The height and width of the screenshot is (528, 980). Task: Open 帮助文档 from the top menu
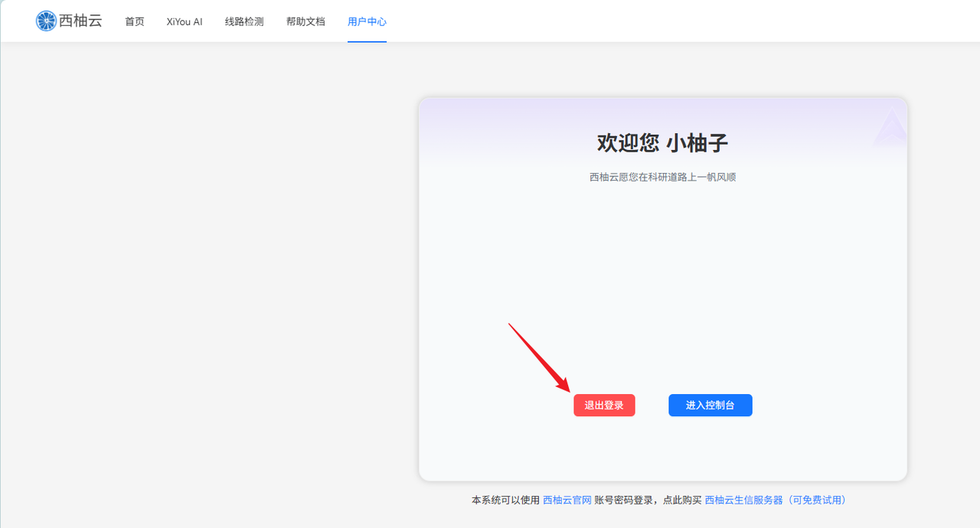pyautogui.click(x=305, y=21)
